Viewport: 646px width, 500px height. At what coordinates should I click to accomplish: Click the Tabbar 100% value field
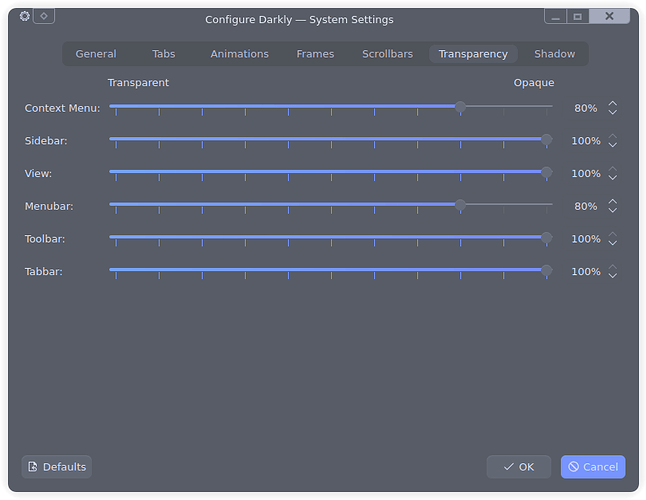tap(585, 271)
